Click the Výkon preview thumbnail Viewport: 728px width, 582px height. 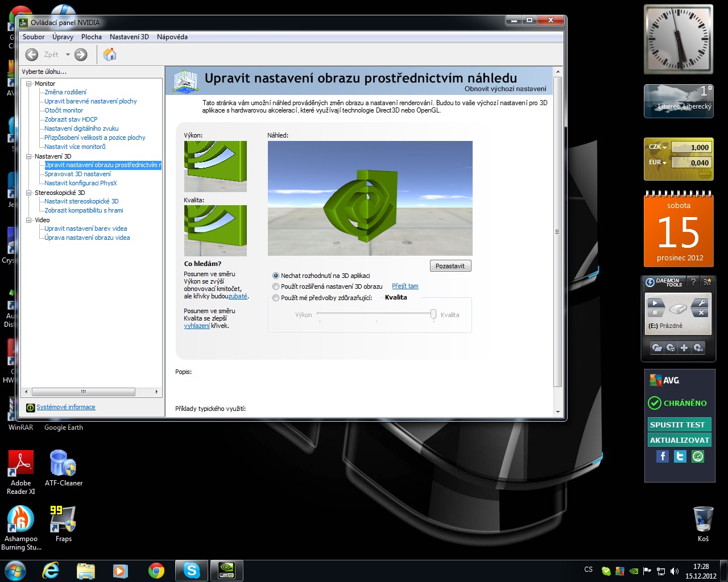(x=216, y=167)
